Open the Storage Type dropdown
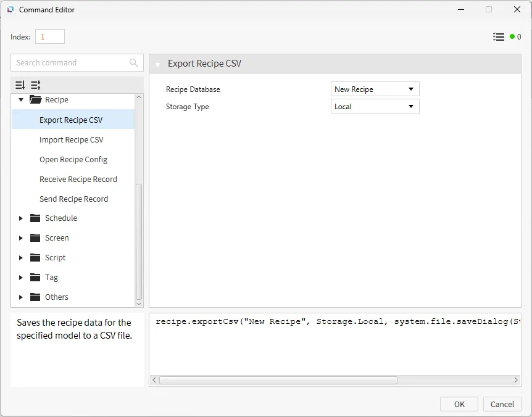This screenshot has width=532, height=417. click(375, 107)
